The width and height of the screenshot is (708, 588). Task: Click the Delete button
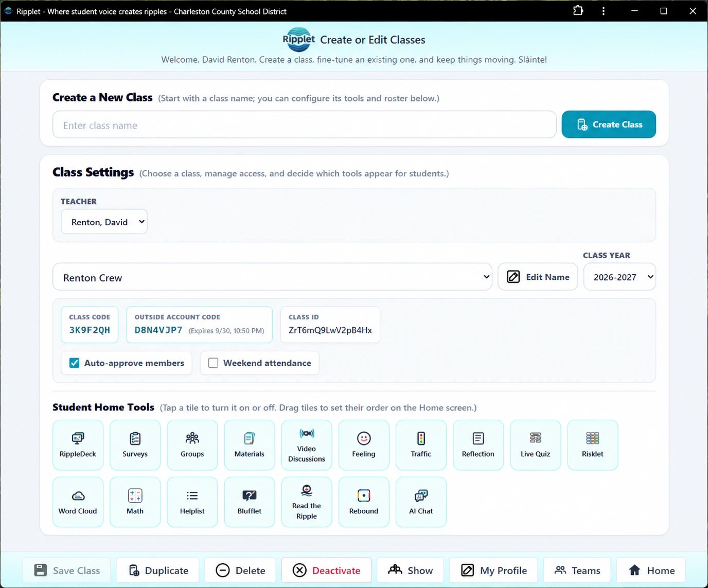pyautogui.click(x=240, y=571)
